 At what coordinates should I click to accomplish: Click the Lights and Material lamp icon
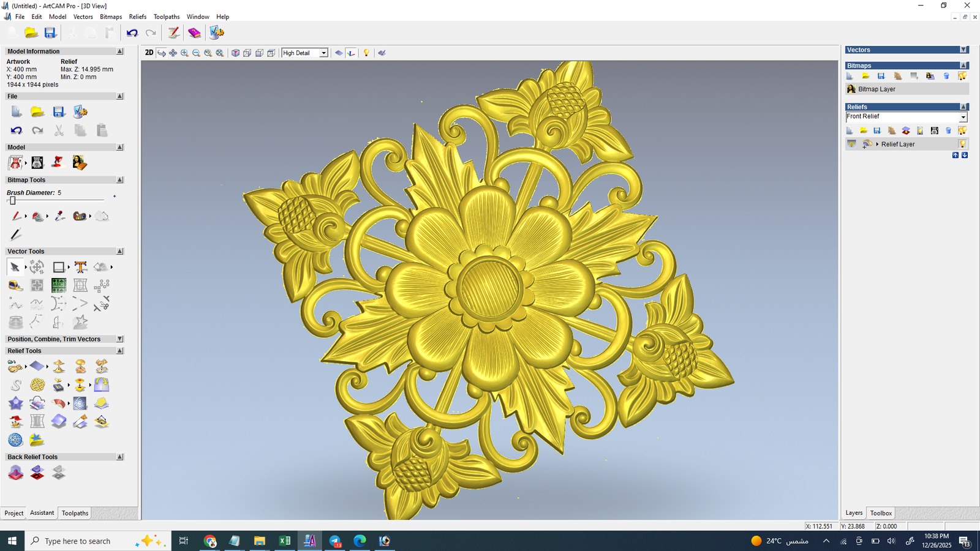366,53
